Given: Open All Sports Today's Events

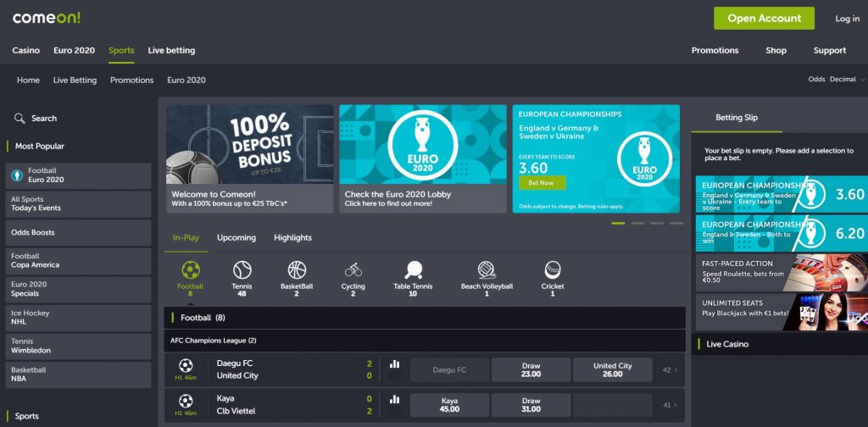Looking at the screenshot, I should tap(78, 204).
